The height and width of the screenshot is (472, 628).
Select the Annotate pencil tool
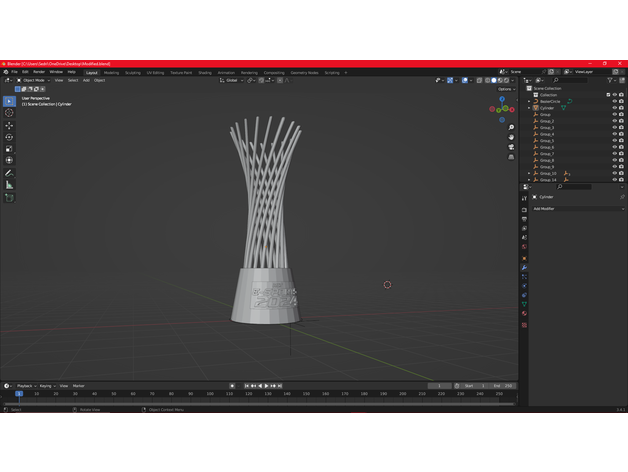9,173
